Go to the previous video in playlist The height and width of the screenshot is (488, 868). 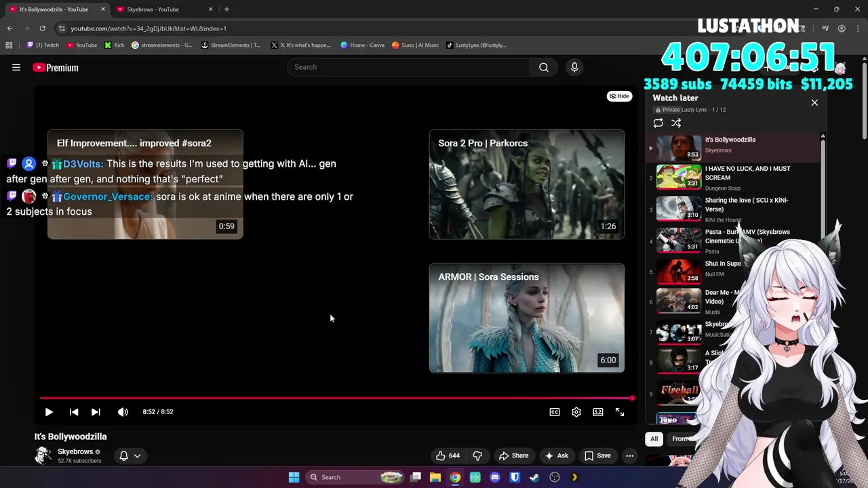tap(74, 411)
